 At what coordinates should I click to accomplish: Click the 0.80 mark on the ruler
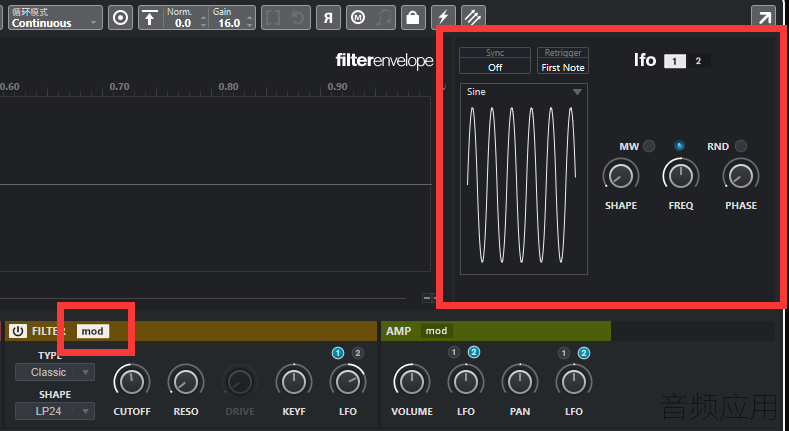point(228,87)
